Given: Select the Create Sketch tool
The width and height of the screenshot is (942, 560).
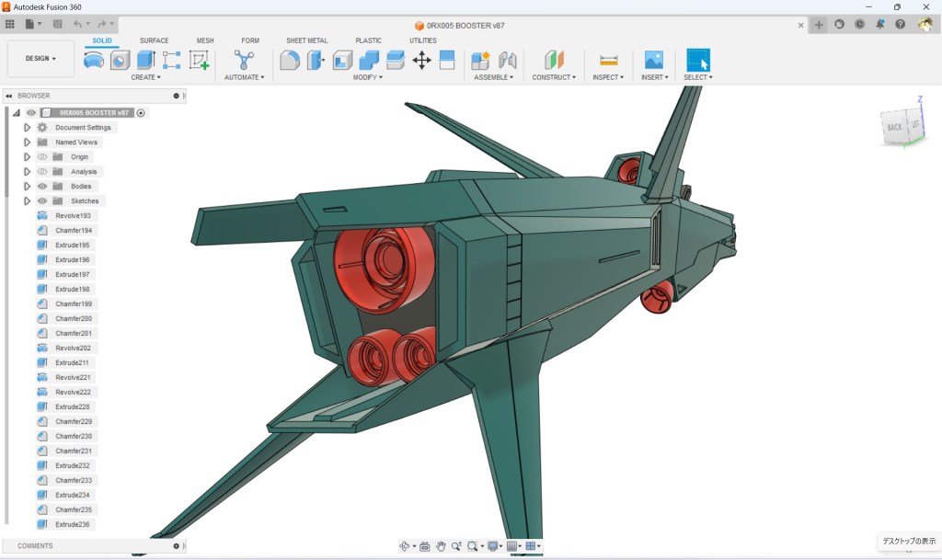Looking at the screenshot, I should coord(199,61).
